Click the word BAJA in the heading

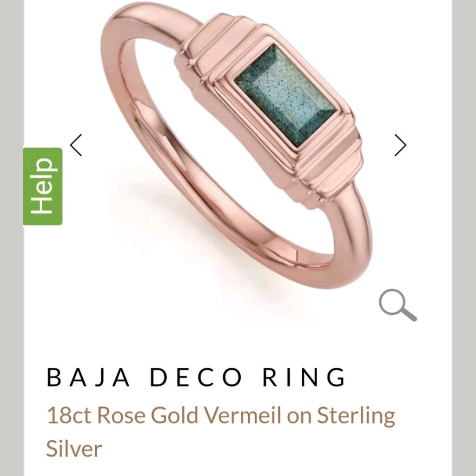[88, 377]
